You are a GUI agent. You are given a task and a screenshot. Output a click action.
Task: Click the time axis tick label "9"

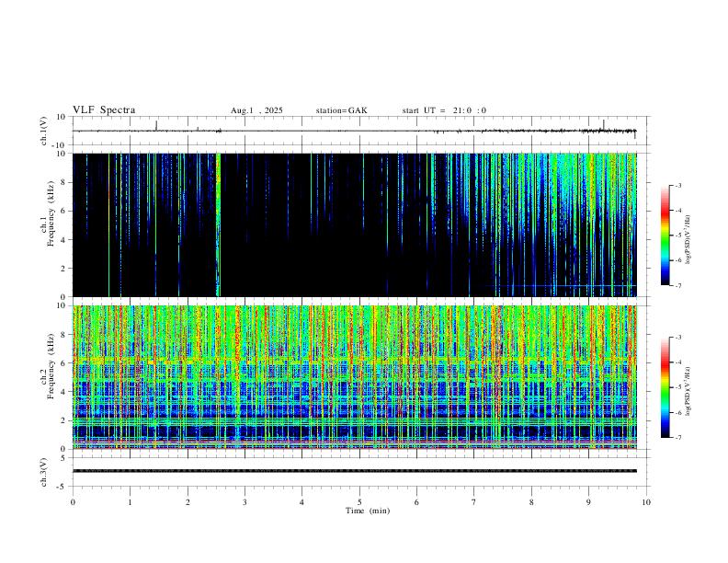pos(588,502)
